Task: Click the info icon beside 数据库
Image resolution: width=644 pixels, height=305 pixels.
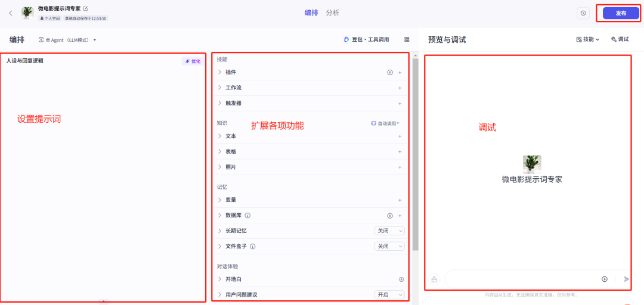Action: click(x=247, y=216)
